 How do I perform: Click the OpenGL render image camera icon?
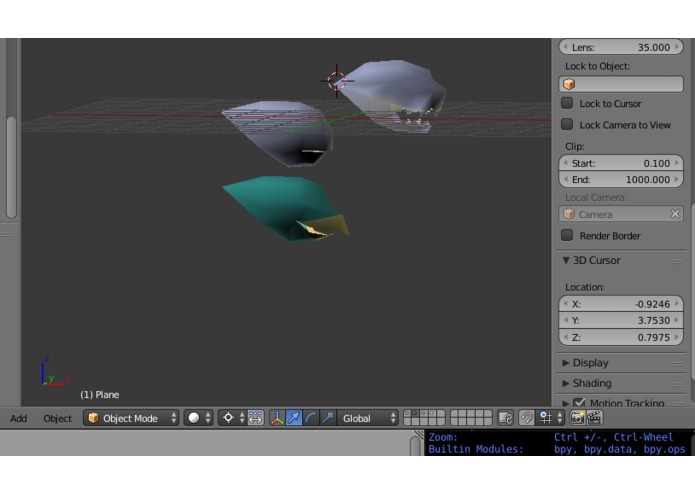(x=577, y=418)
